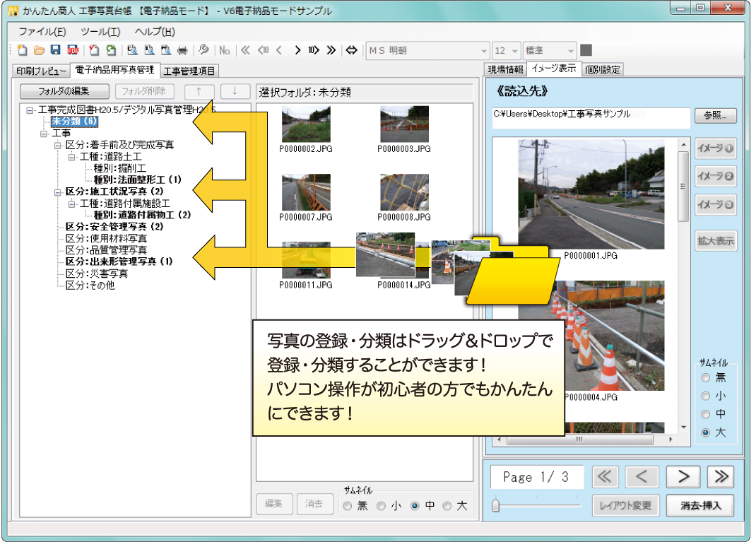Jump to first page in toolbar
The width and height of the screenshot is (756, 542).
click(245, 50)
